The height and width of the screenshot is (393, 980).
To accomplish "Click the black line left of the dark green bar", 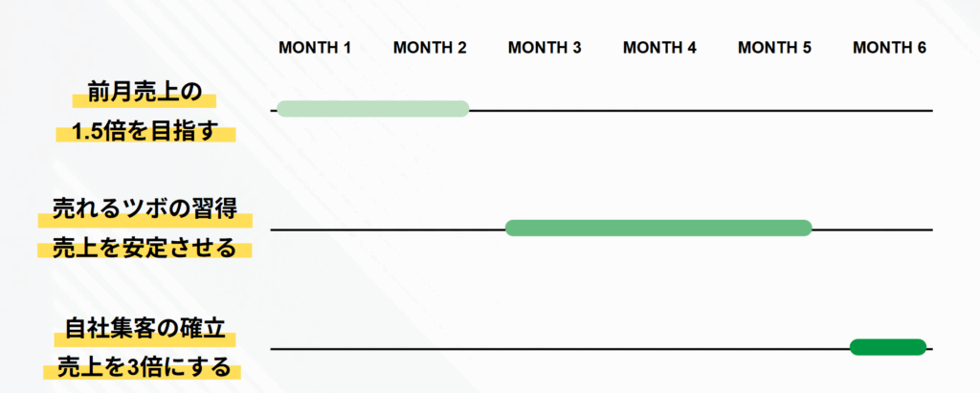I will point(560,350).
